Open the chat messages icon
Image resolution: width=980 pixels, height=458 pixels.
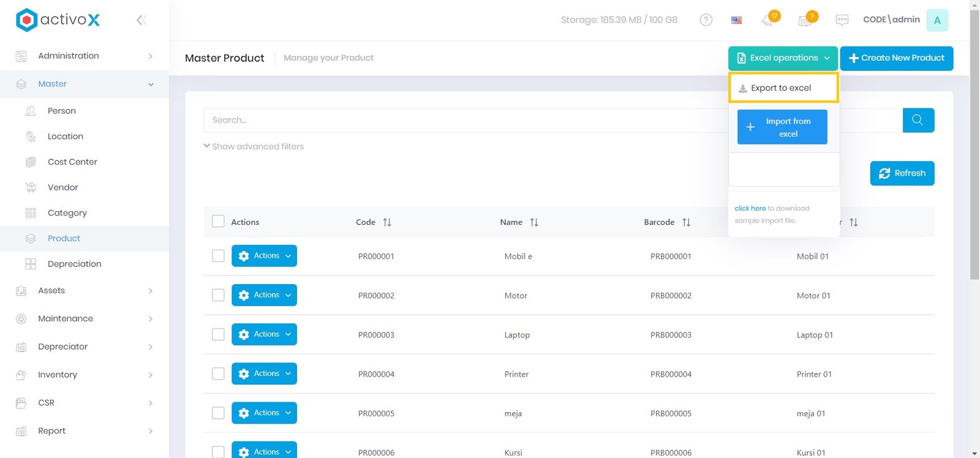point(842,20)
